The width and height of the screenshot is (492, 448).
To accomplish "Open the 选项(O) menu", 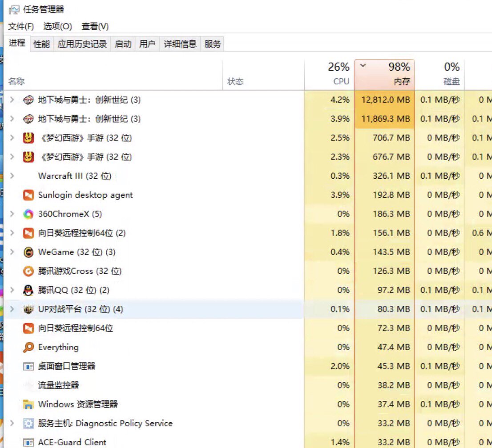I will pyautogui.click(x=58, y=26).
